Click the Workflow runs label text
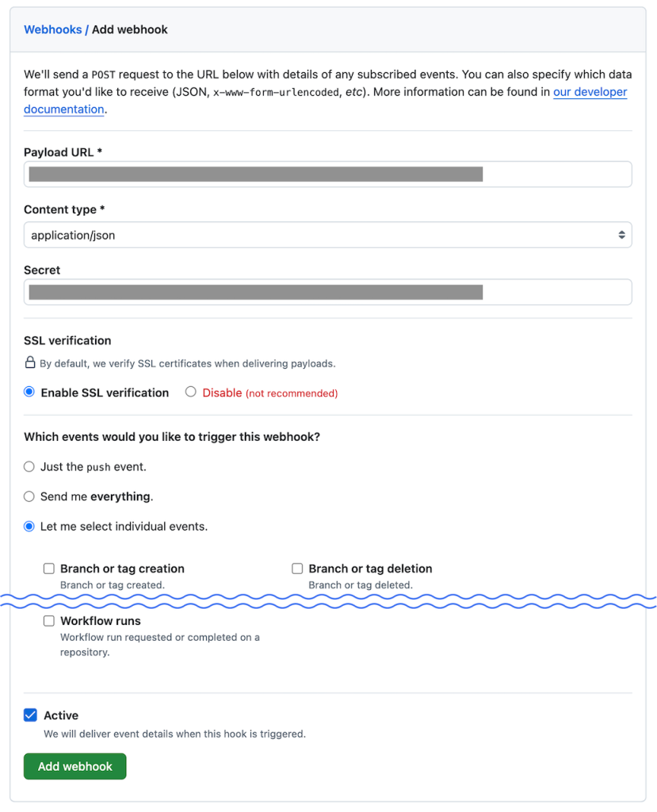 pyautogui.click(x=101, y=621)
